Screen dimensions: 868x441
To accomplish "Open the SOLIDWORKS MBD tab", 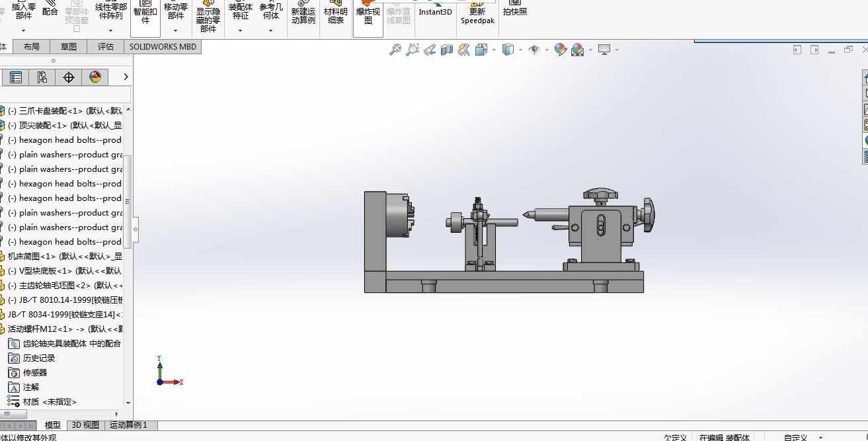I will click(163, 46).
